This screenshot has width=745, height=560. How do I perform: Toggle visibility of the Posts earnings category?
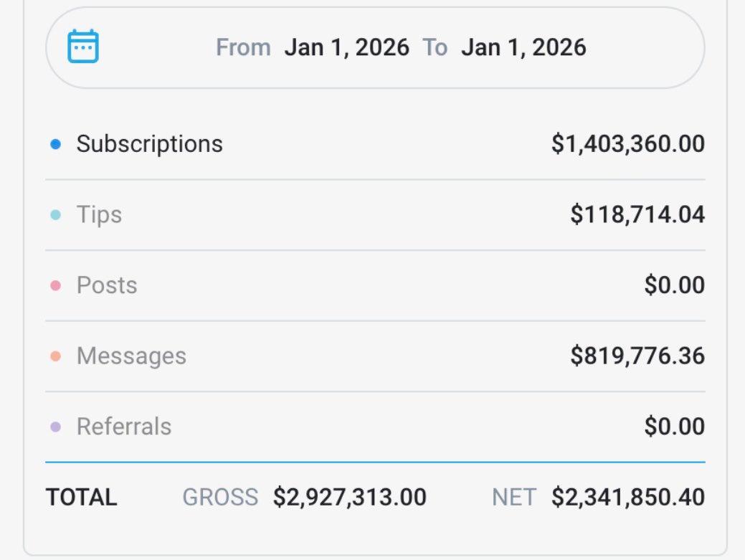(108, 284)
